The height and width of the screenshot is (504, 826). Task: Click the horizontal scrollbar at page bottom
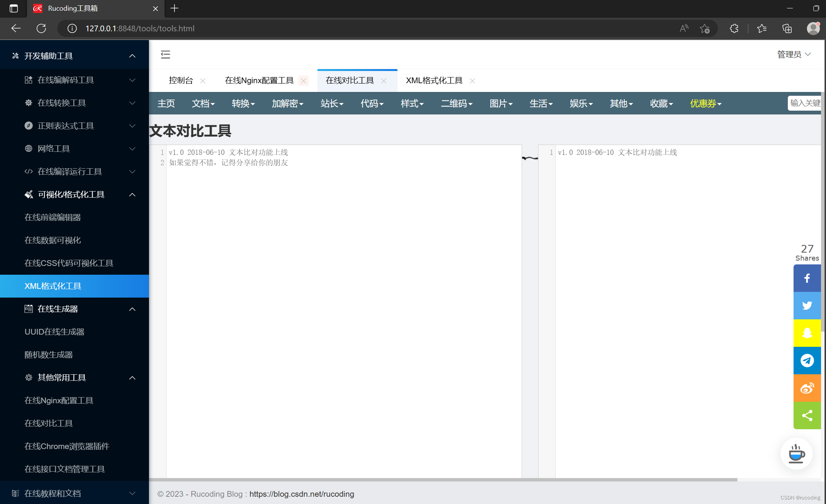[443, 480]
